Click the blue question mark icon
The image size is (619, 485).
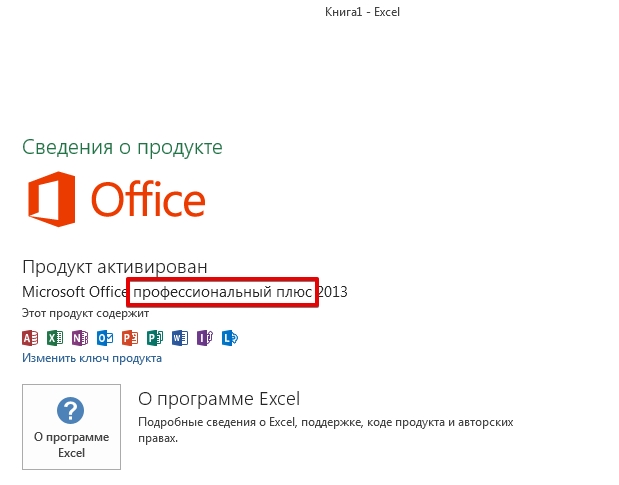coord(71,410)
